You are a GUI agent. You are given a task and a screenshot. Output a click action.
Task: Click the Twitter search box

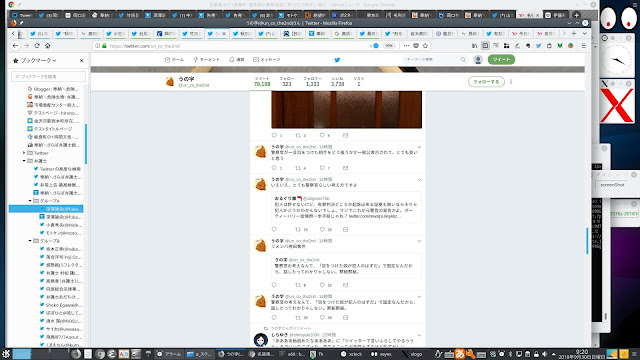click(x=435, y=60)
